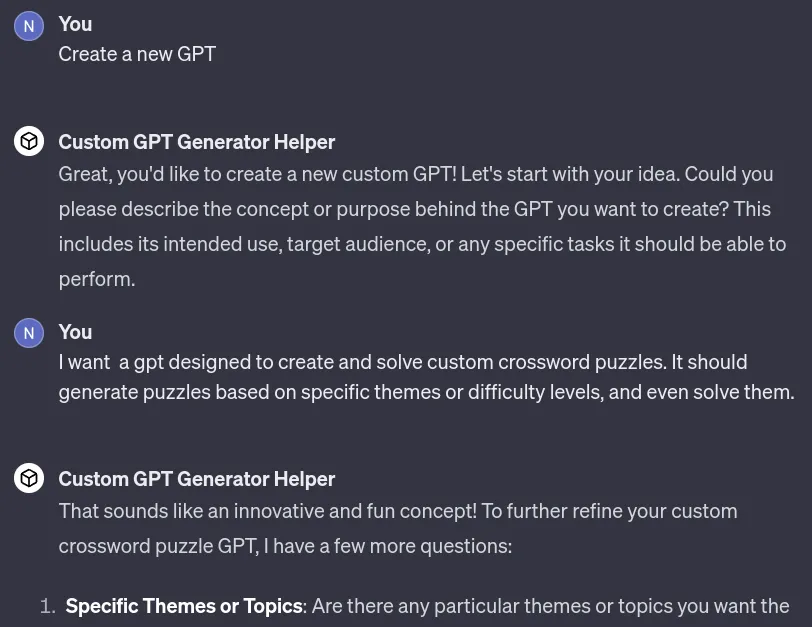This screenshot has height=627, width=812.
Task: Click the line starting 'Great, you'd like to create'
Action: [x=415, y=174]
